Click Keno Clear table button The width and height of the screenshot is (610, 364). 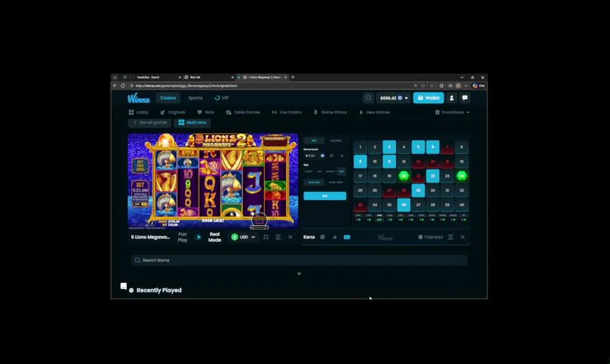pyautogui.click(x=336, y=183)
